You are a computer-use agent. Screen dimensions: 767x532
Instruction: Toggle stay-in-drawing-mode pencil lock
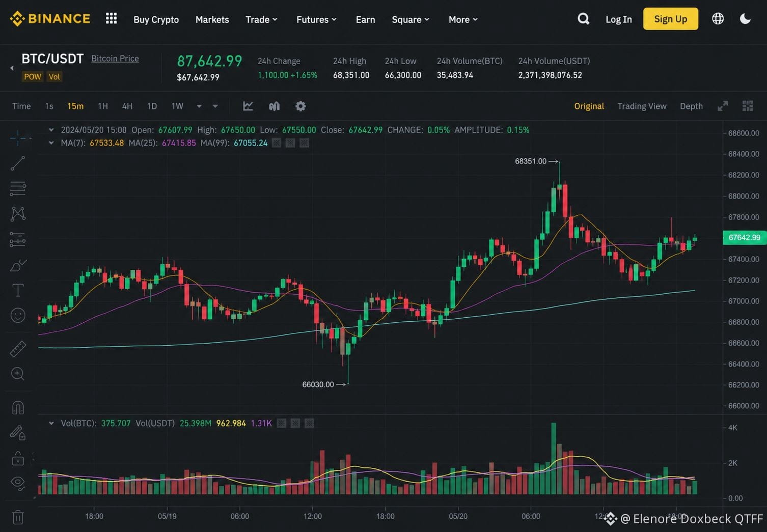point(18,433)
